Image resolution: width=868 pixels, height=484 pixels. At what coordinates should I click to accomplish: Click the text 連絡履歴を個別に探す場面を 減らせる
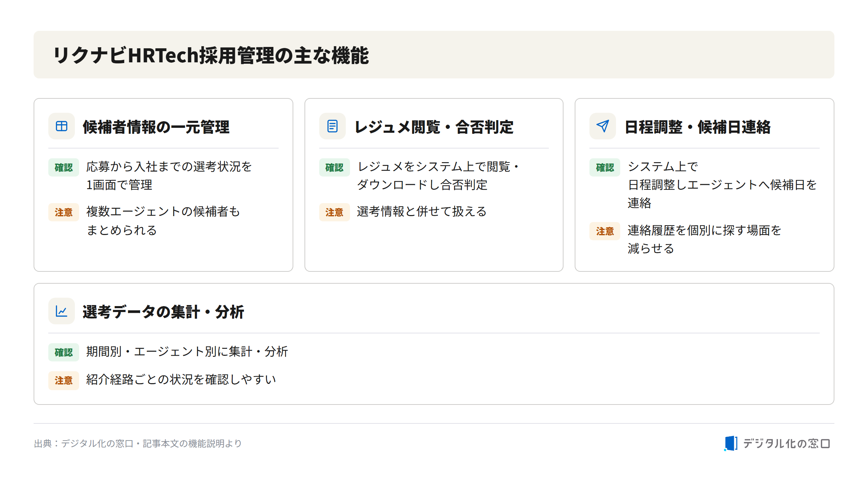point(705,240)
